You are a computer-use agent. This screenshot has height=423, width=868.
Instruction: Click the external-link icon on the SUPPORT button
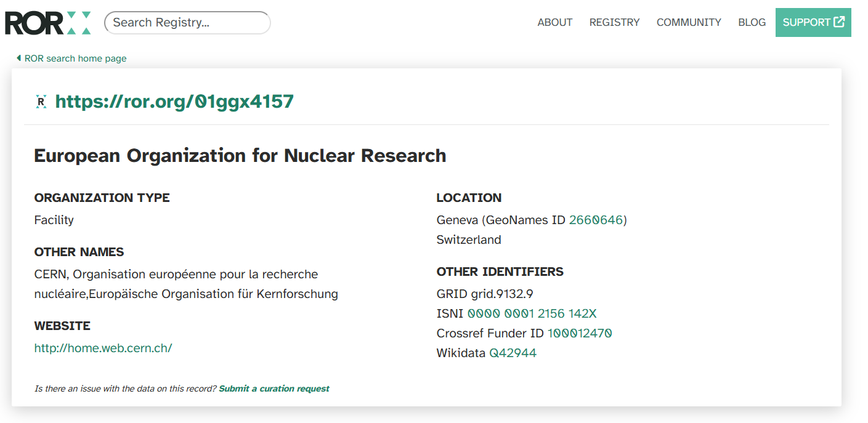click(x=838, y=22)
